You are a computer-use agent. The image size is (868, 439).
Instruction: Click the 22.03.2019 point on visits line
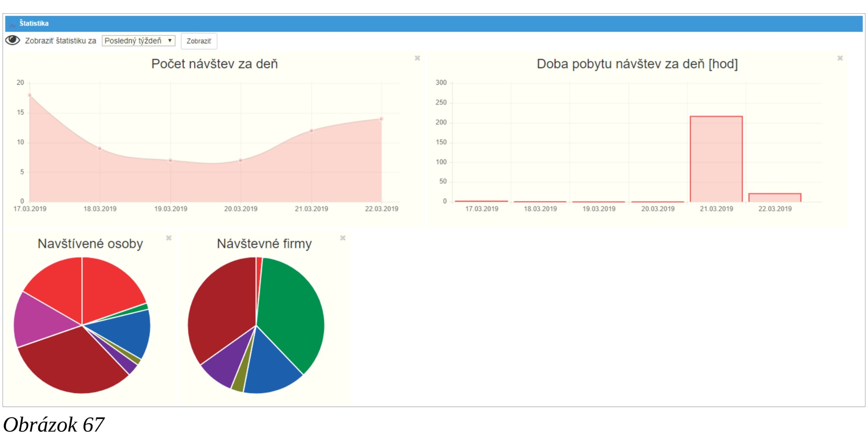coord(381,119)
